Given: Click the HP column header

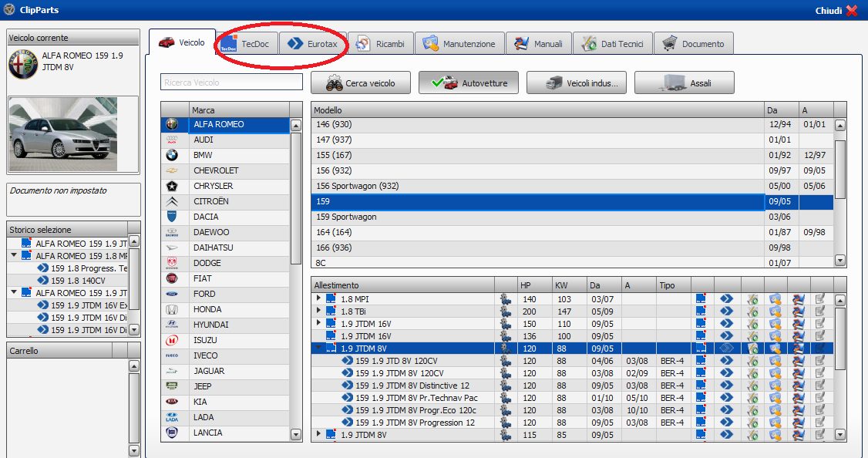Looking at the screenshot, I should coord(533,285).
